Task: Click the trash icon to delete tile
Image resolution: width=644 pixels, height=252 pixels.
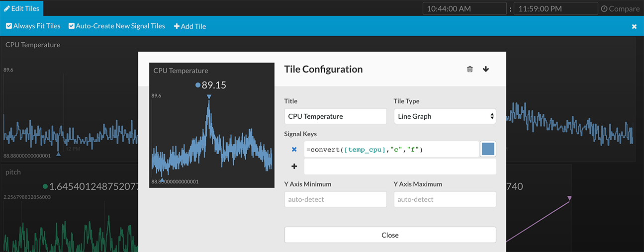Action: point(470,69)
